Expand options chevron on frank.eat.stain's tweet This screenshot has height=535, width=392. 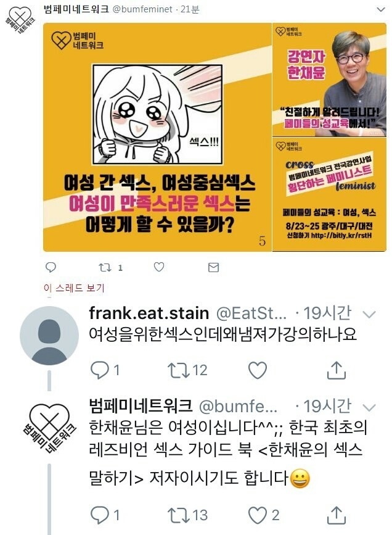(x=369, y=315)
